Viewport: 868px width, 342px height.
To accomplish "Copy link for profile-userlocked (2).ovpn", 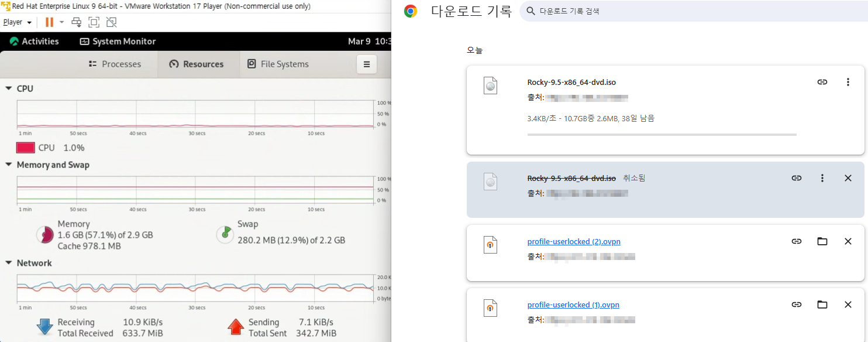I will (797, 241).
